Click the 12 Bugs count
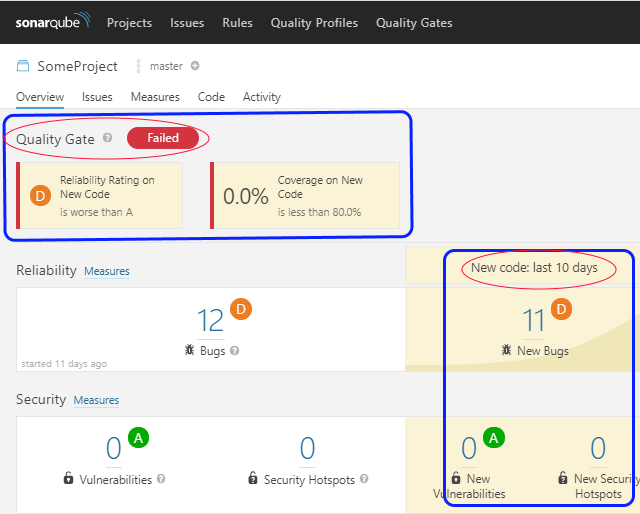The width and height of the screenshot is (640, 514). (x=210, y=320)
